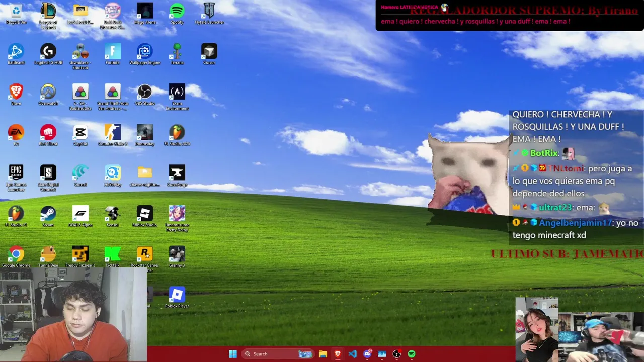
Task: Launch the EA app shortcut
Action: (x=16, y=135)
